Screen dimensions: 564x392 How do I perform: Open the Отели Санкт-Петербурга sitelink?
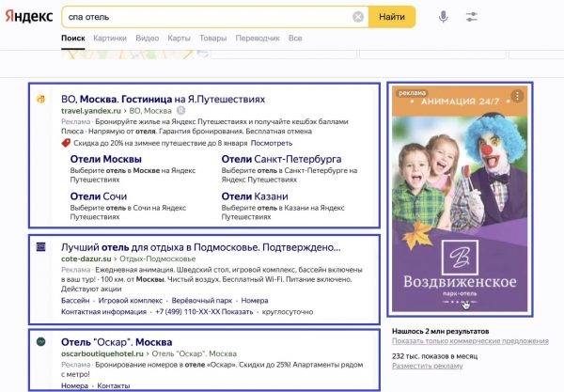pyautogui.click(x=281, y=160)
